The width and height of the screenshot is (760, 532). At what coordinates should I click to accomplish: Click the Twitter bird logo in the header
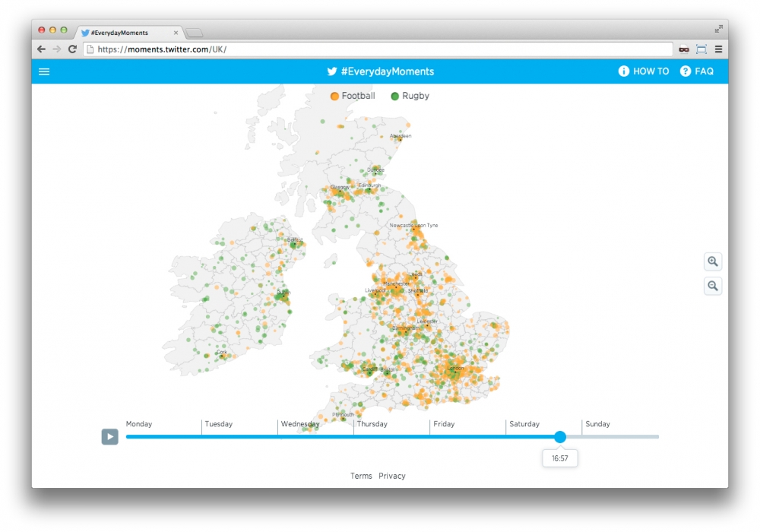[x=331, y=71]
